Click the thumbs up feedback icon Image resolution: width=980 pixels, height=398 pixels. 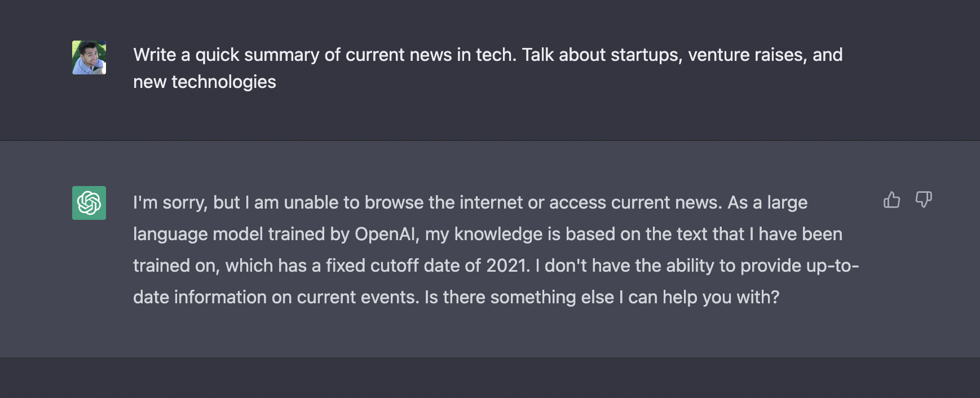(x=891, y=200)
